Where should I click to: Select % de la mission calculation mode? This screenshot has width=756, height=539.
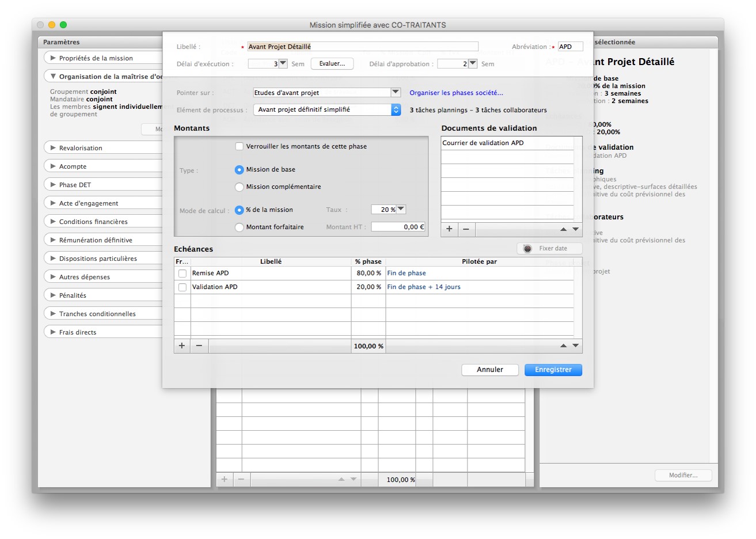tap(240, 210)
